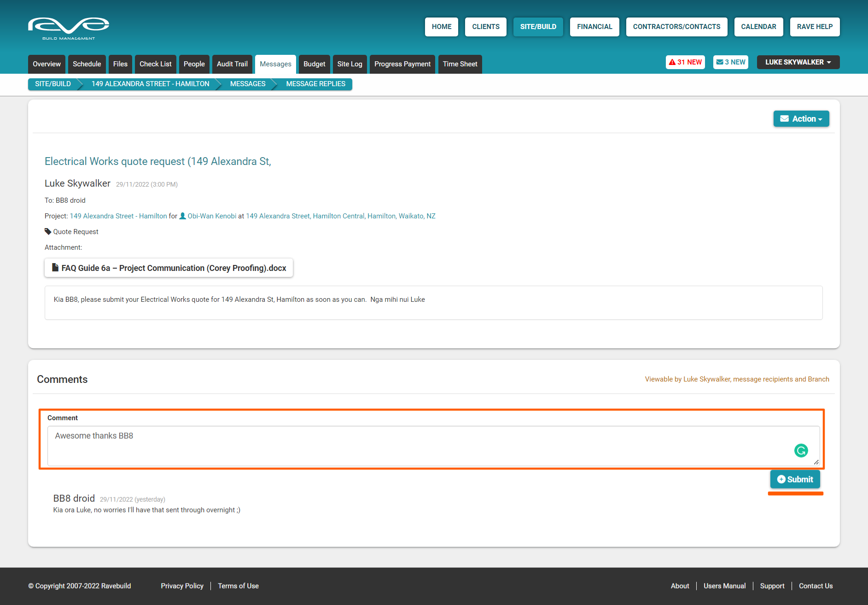This screenshot has width=868, height=605.
Task: Open the Support footer link
Action: tap(772, 586)
